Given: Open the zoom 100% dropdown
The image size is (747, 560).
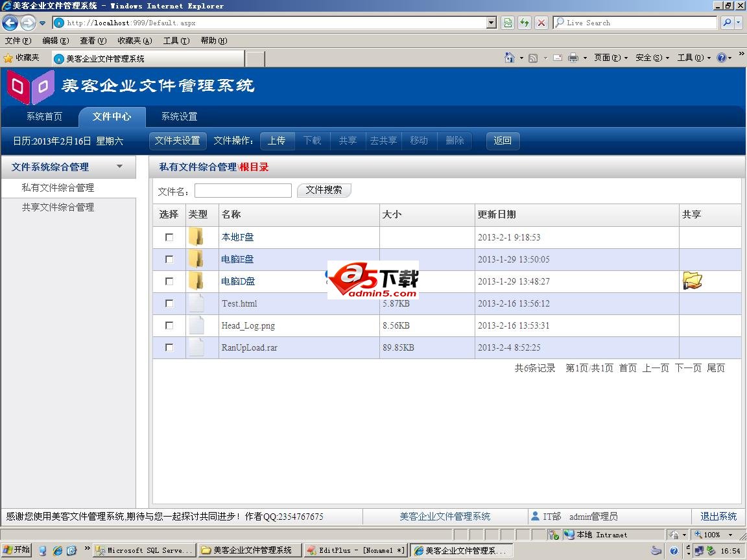Looking at the screenshot, I should (x=730, y=535).
